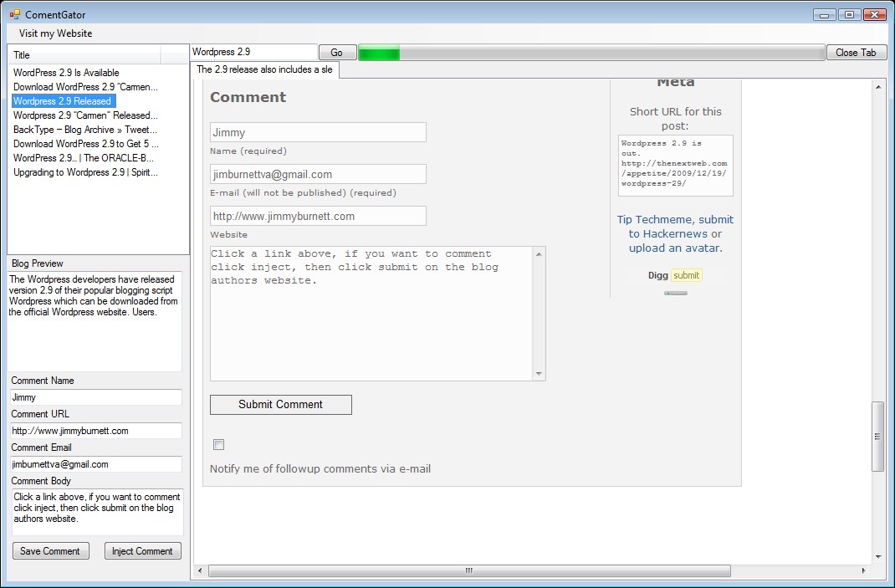The image size is (895, 588).
Task: Maximize the ComentGator window
Action: point(849,15)
